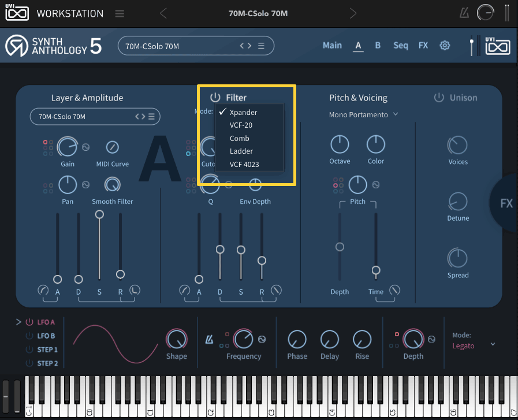Click layer preset arrows in Layer & Amplitude
The width and height of the screenshot is (518, 420).
point(140,116)
